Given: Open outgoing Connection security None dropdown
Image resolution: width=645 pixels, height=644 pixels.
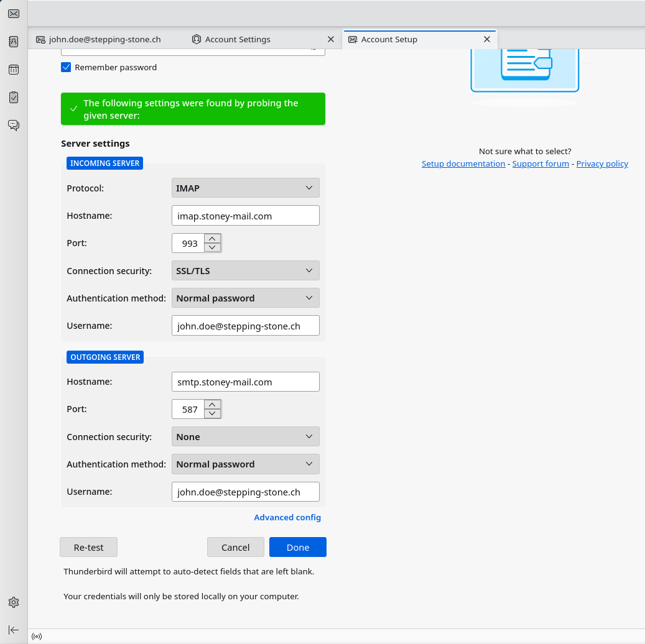Looking at the screenshot, I should 245,436.
